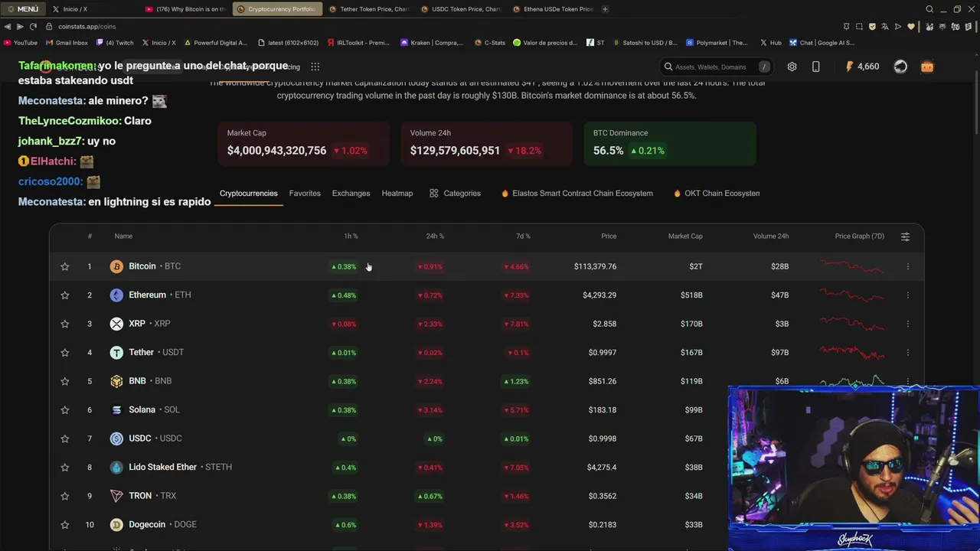Screen dimensions: 980x551
Task: Open browser MENÚ button
Action: tap(23, 9)
